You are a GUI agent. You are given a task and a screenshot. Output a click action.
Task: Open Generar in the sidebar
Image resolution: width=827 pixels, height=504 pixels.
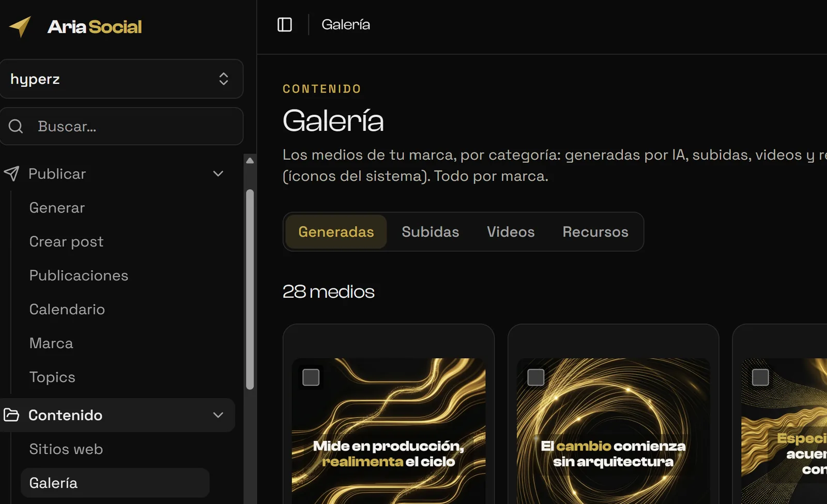click(57, 208)
